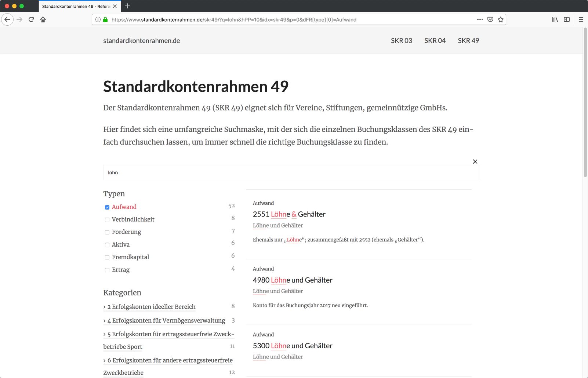Toggle the browser sidebar icon
The image size is (588, 378).
coord(566,19)
